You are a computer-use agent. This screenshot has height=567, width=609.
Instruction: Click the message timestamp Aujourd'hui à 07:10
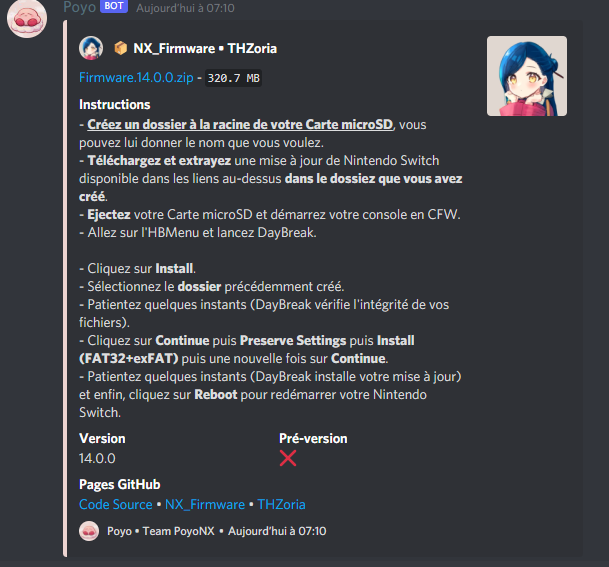point(185,8)
